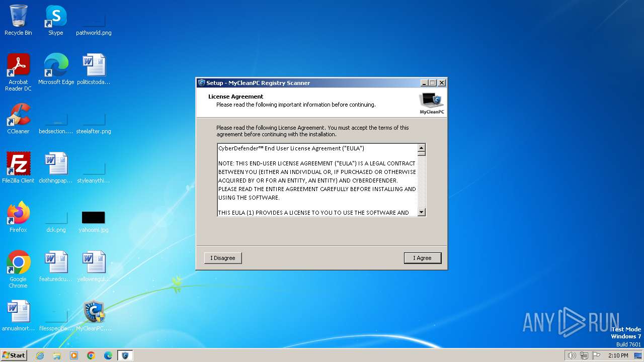Click the shield icon in the setup title bar
Screen dimensions: 644x362
[201, 83]
